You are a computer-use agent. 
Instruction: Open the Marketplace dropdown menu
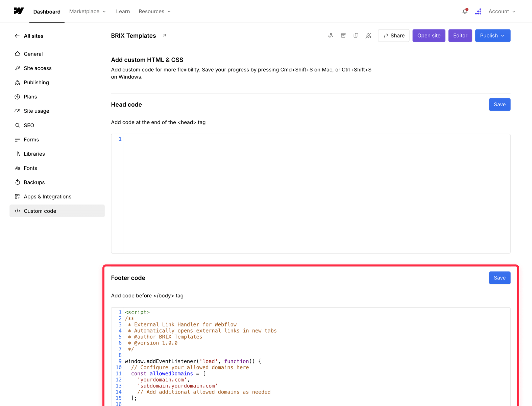[x=88, y=12]
